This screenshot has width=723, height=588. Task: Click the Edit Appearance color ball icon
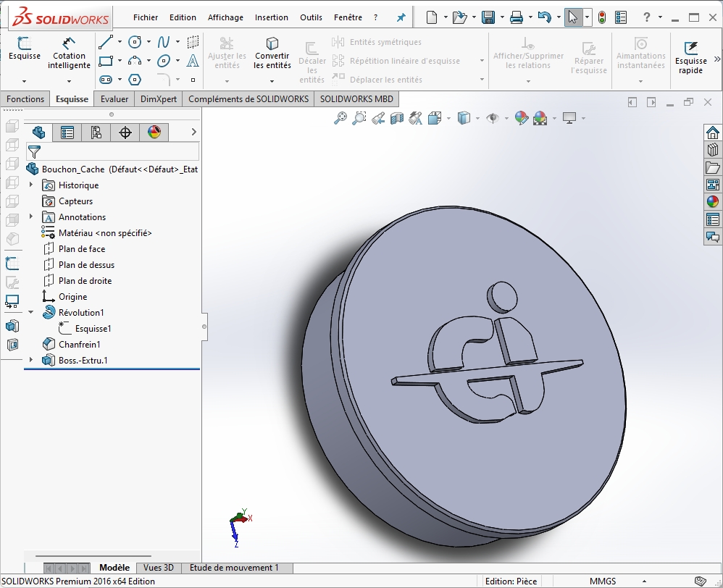520,118
